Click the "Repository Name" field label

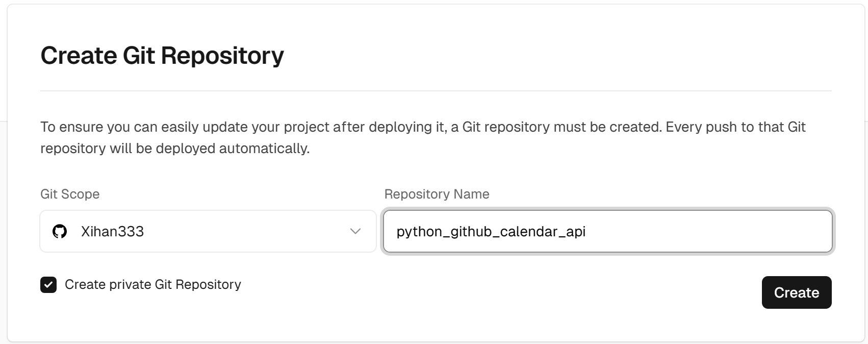click(437, 194)
